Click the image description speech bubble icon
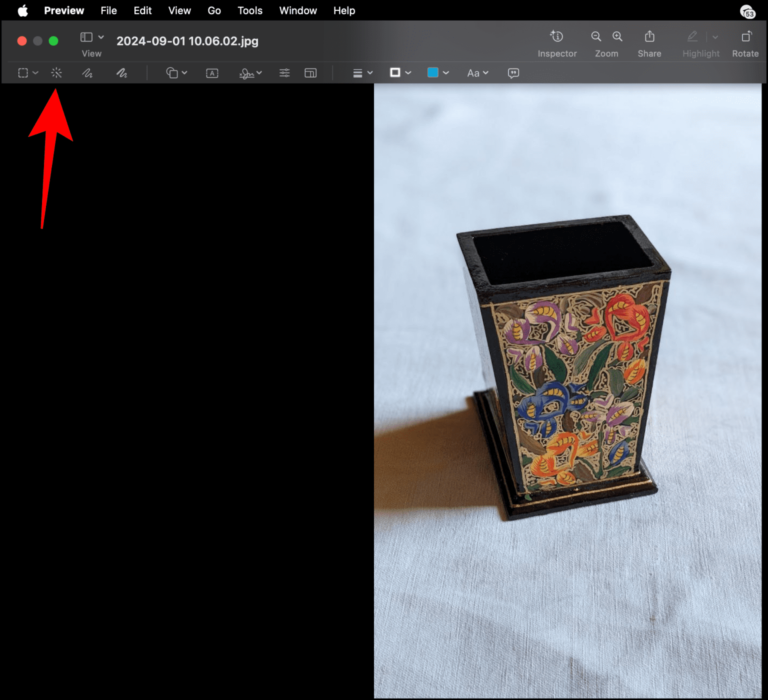768x700 pixels. (512, 73)
